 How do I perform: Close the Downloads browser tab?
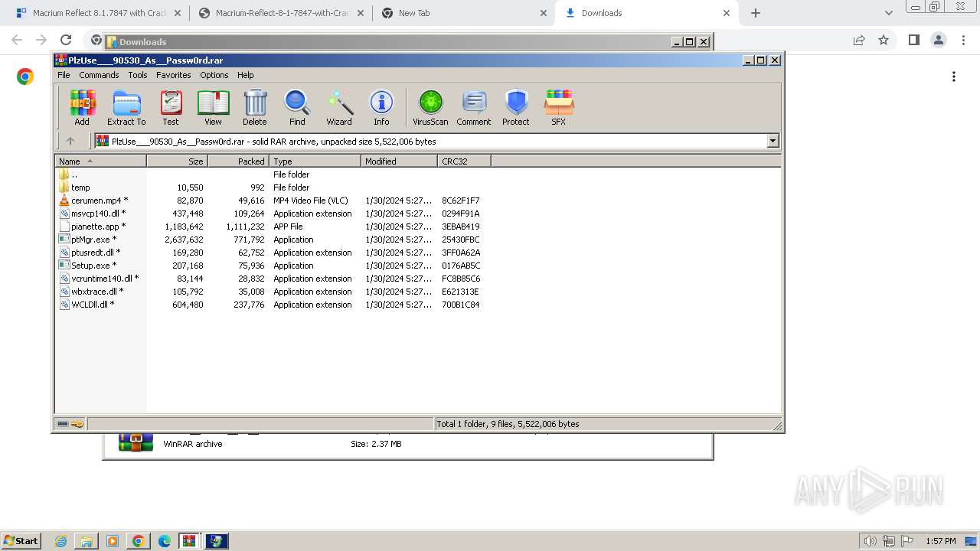pyautogui.click(x=727, y=13)
